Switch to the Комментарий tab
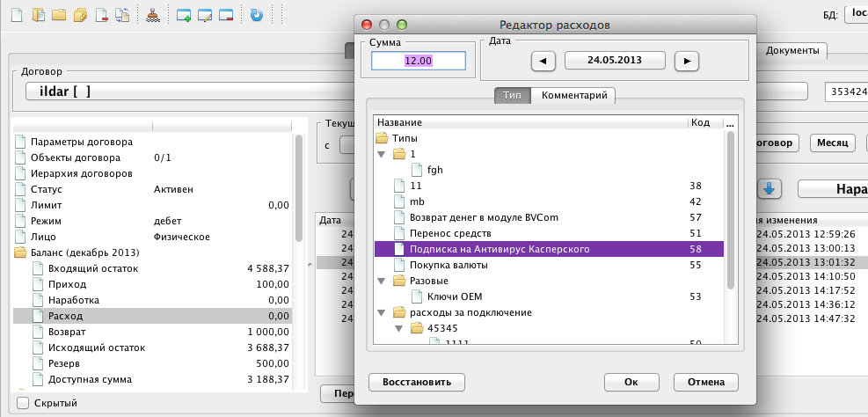The height and width of the screenshot is (417, 868). pyautogui.click(x=573, y=96)
